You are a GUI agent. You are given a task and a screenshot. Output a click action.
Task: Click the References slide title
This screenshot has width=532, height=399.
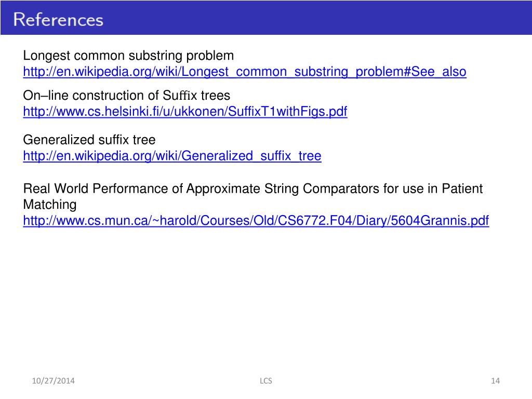click(58, 19)
